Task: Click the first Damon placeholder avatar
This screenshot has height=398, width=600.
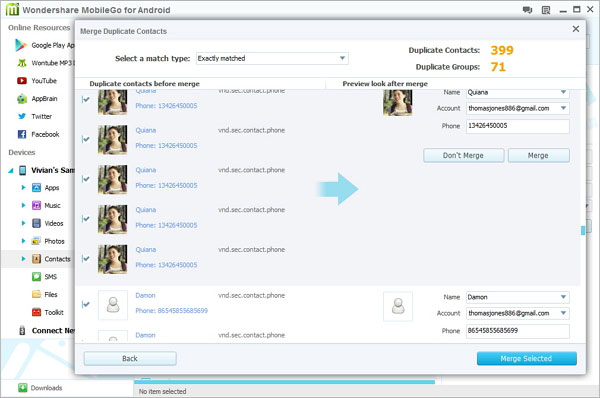Action: (113, 305)
